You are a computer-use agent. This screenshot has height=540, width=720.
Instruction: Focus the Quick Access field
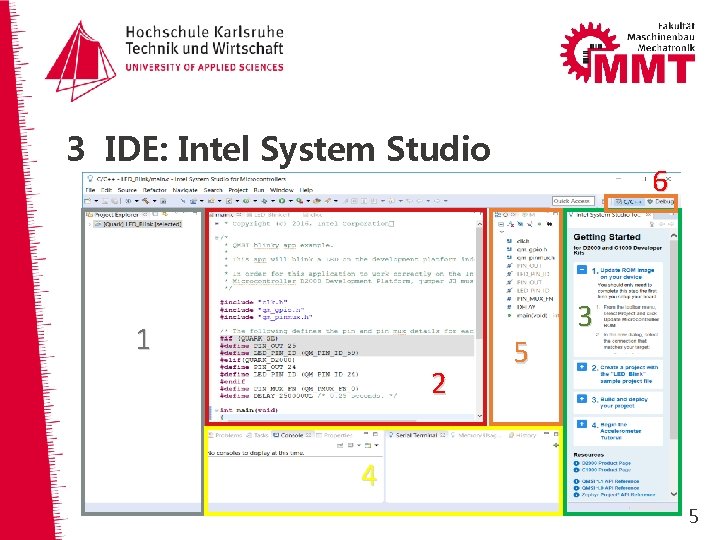573,201
